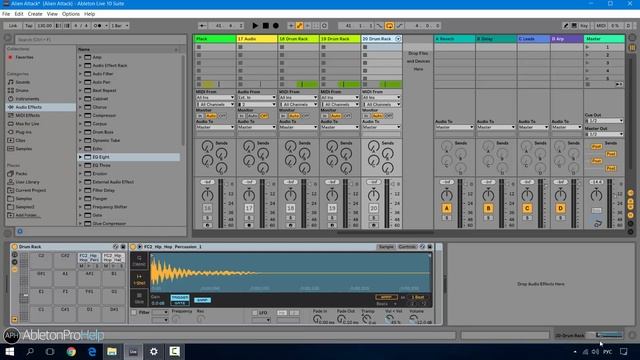Toggle track 16 activator button
Viewport: 640px width, 360px height.
[207, 209]
